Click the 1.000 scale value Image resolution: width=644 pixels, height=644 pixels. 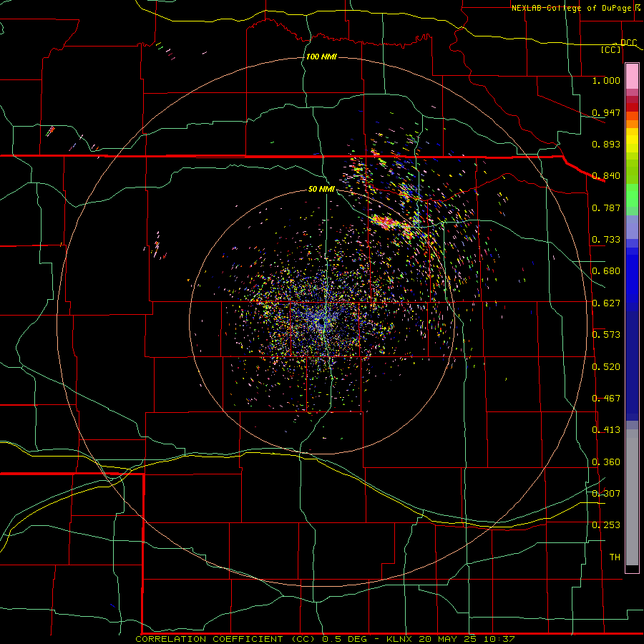click(606, 80)
